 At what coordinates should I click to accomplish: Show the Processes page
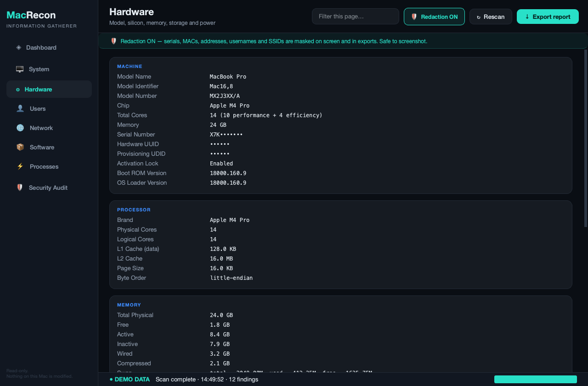point(49,166)
